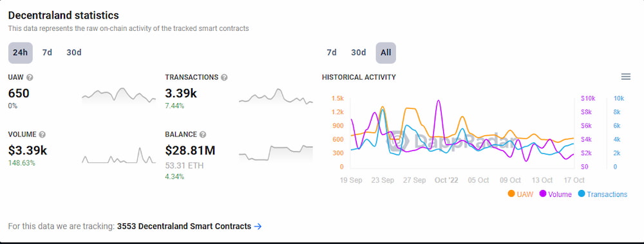
Task: Select All range for historical activity
Action: coord(386,53)
